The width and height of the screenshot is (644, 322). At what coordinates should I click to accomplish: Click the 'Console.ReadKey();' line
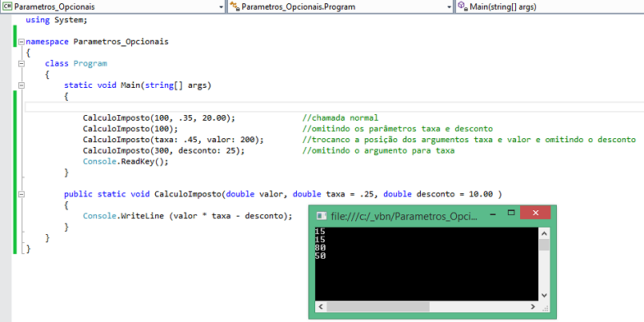click(x=126, y=161)
